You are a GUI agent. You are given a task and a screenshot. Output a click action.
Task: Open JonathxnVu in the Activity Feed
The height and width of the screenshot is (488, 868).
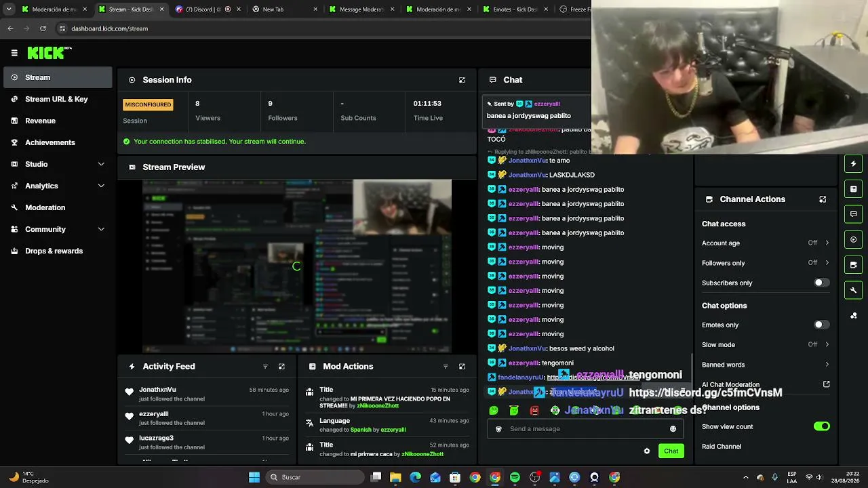(157, 390)
